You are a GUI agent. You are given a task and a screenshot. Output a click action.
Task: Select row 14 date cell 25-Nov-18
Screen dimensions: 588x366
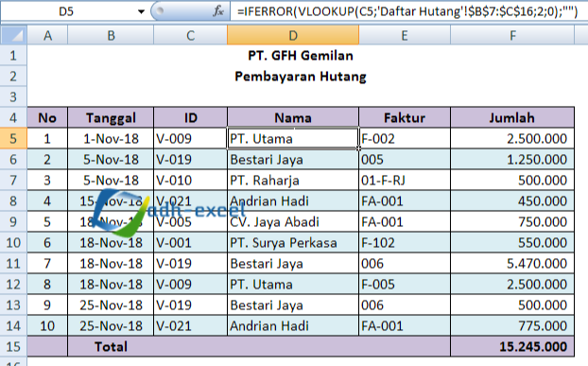(111, 326)
